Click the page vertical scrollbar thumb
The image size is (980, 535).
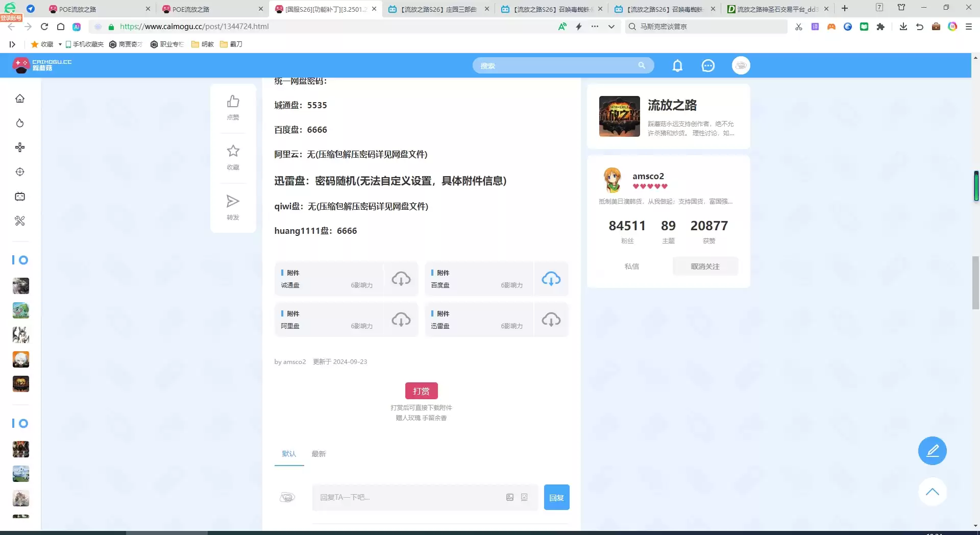(x=975, y=283)
